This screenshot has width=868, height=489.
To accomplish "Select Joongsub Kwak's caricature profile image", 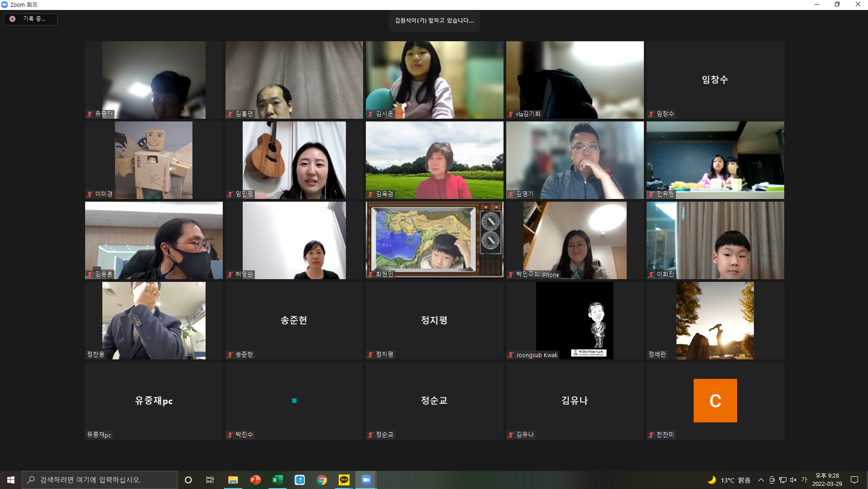I will [x=575, y=320].
